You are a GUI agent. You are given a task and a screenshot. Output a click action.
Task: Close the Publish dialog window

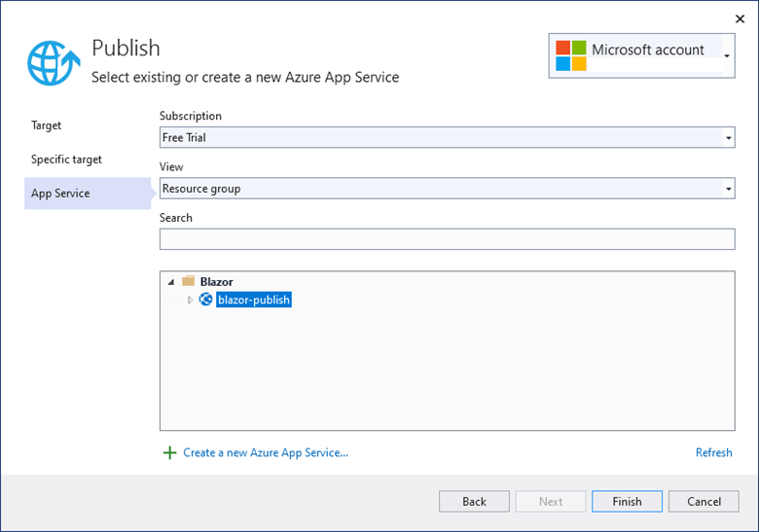tap(739, 18)
